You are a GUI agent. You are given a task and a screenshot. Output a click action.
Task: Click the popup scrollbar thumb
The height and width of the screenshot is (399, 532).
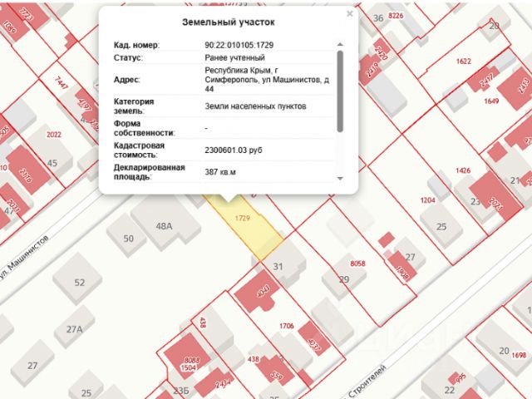(340, 91)
